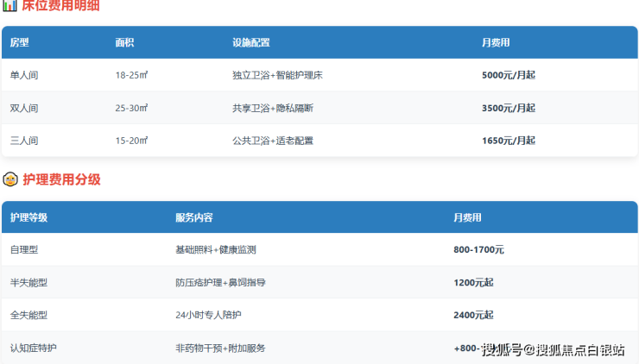The image size is (639, 364).
Task: Click the 房型 column header
Action: [x=20, y=42]
